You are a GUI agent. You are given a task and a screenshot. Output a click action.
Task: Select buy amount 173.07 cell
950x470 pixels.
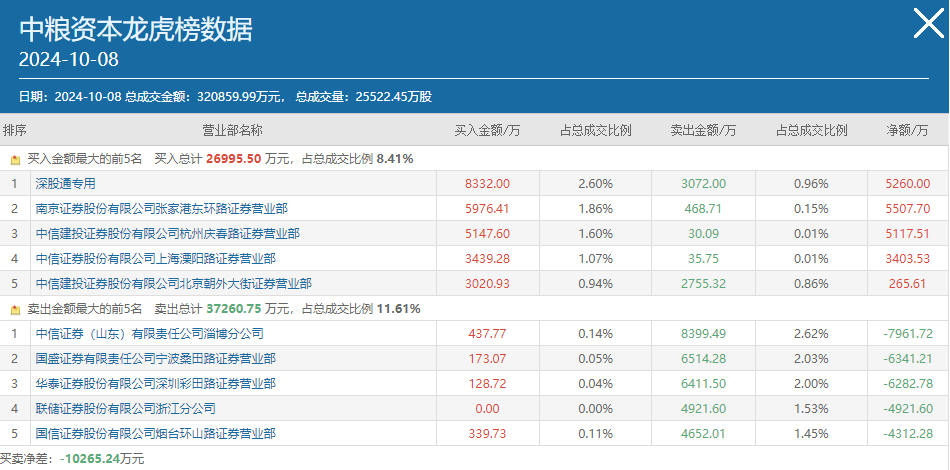coord(488,359)
